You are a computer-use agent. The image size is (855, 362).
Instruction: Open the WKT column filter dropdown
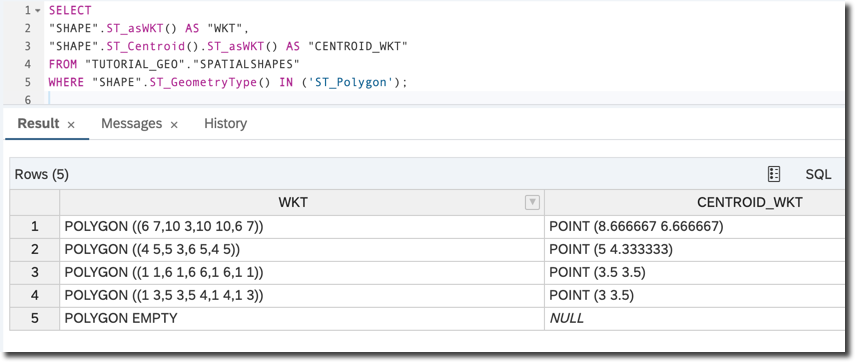532,203
